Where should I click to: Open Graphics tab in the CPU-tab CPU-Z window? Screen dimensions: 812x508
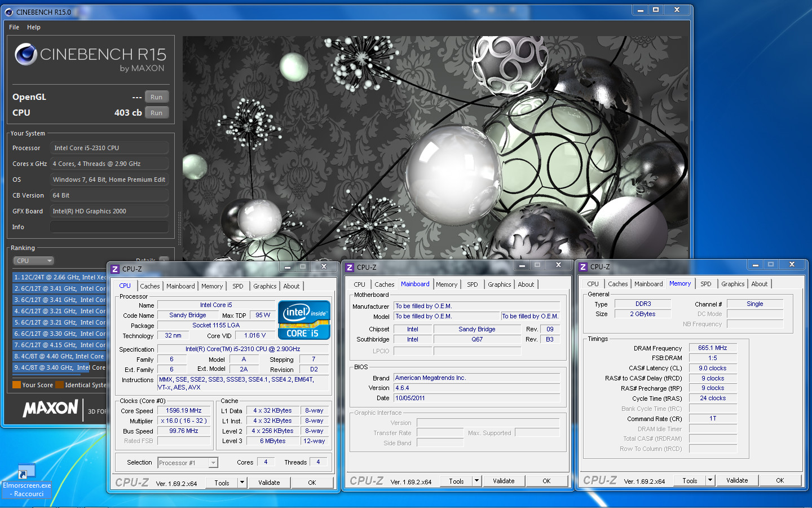point(265,286)
